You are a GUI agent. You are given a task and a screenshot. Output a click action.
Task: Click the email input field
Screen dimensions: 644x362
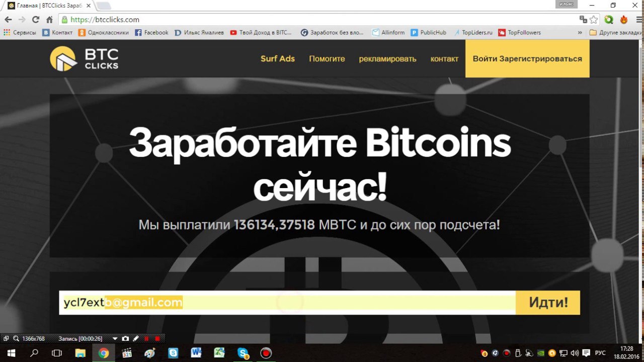(x=287, y=303)
